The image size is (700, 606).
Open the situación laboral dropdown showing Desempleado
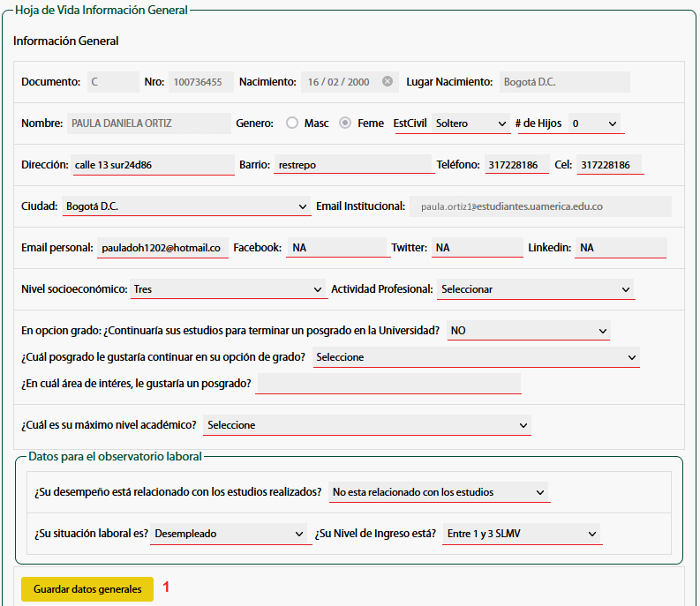[229, 534]
